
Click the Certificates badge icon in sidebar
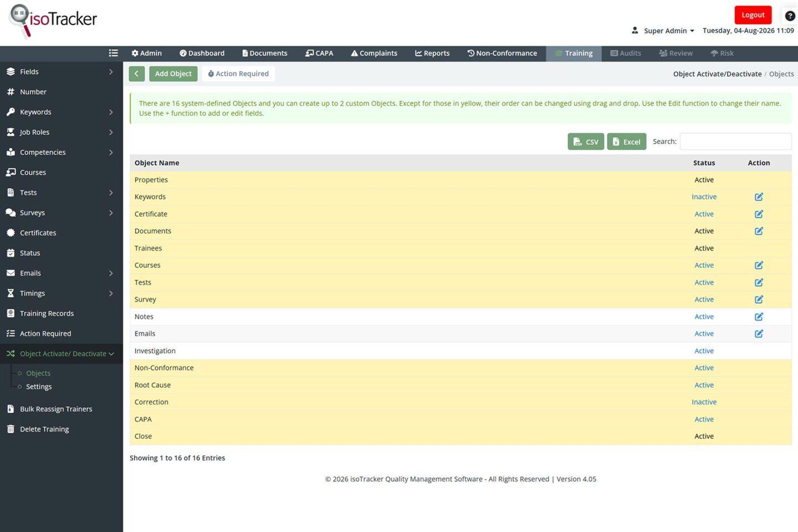[x=11, y=233]
